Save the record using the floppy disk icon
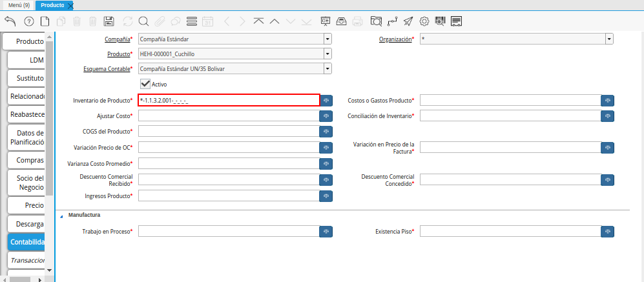The height and width of the screenshot is (282, 644). point(109,21)
